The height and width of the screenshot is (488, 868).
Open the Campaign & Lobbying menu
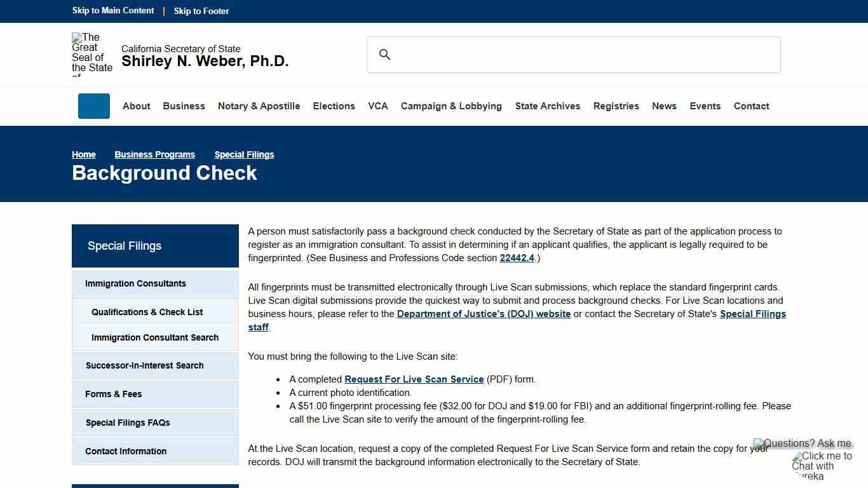451,106
